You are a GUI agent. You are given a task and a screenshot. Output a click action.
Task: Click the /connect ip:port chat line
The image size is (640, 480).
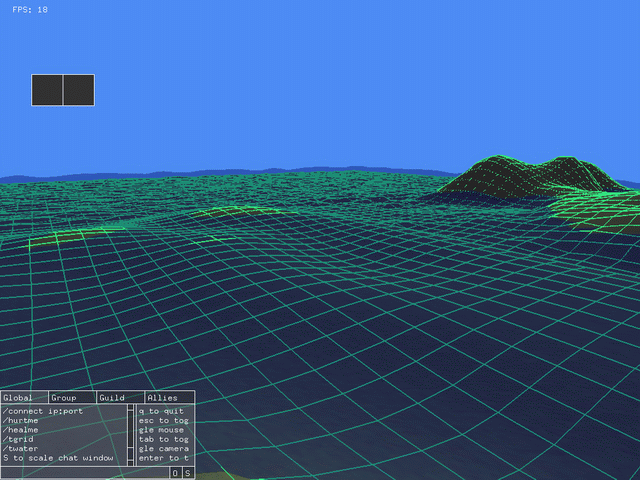click(43, 411)
